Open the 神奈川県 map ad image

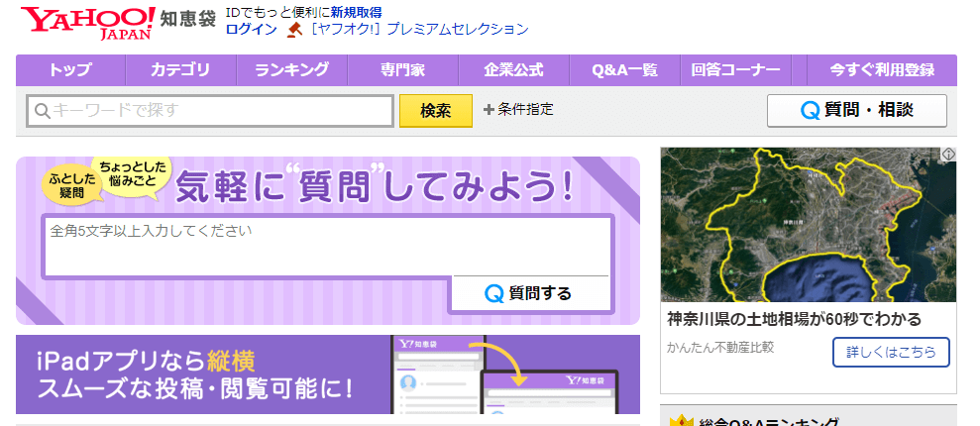coord(809,225)
